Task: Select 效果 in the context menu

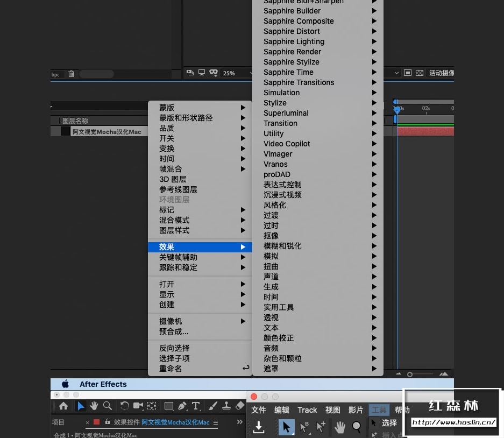Action: [x=200, y=247]
